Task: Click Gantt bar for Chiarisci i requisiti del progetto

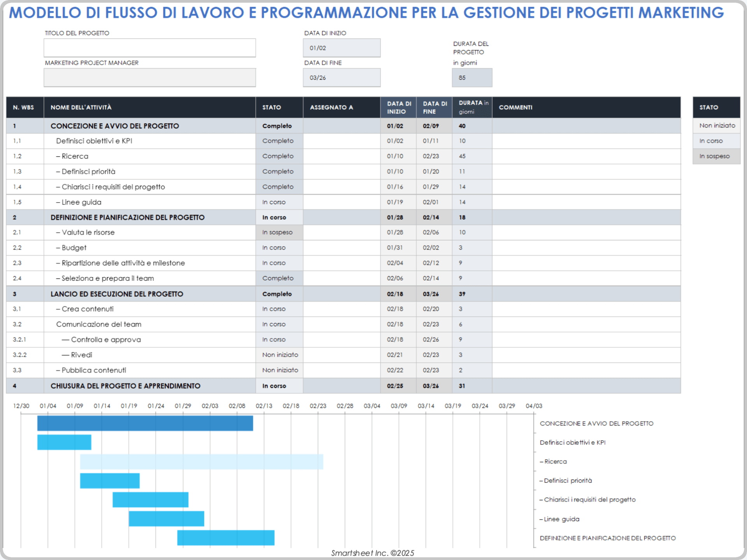Action: click(x=151, y=500)
